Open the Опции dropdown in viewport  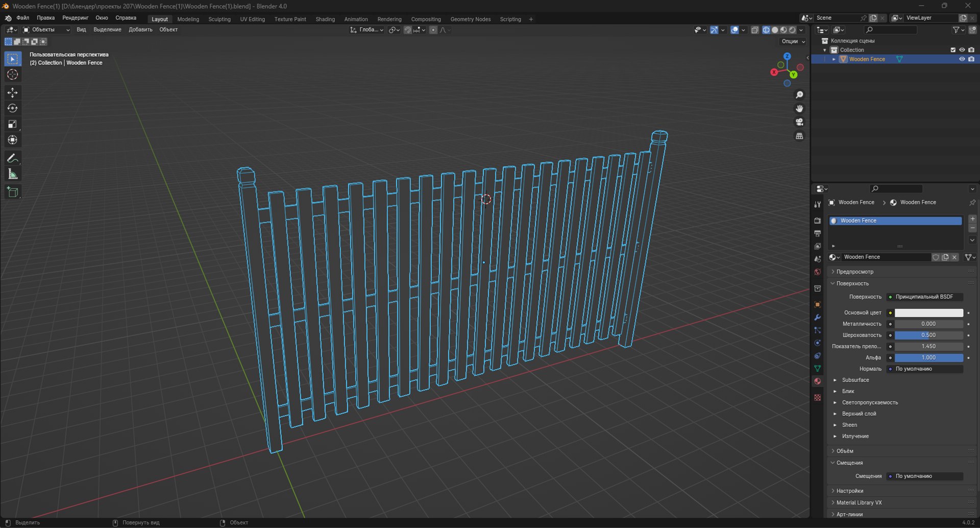[x=793, y=41]
